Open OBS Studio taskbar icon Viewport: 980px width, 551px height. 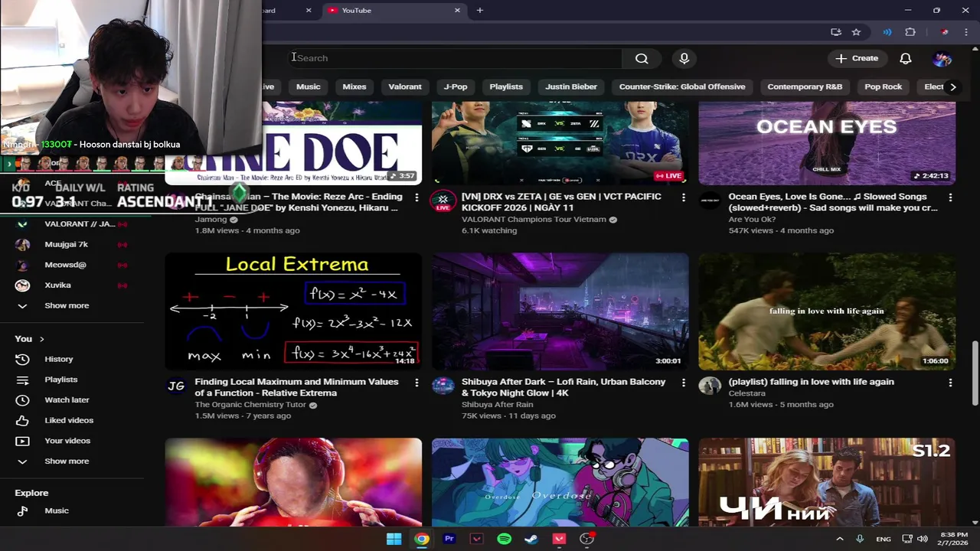click(x=586, y=539)
